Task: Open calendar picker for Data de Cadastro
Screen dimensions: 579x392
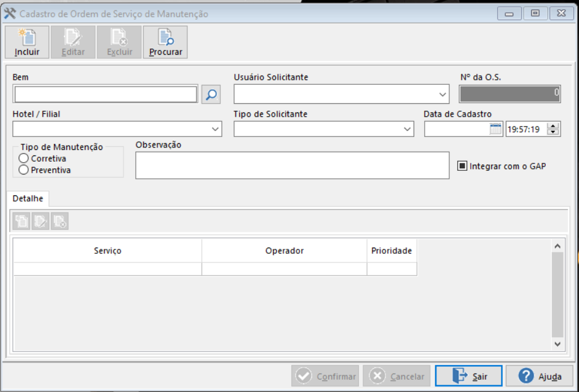Action: (x=495, y=129)
